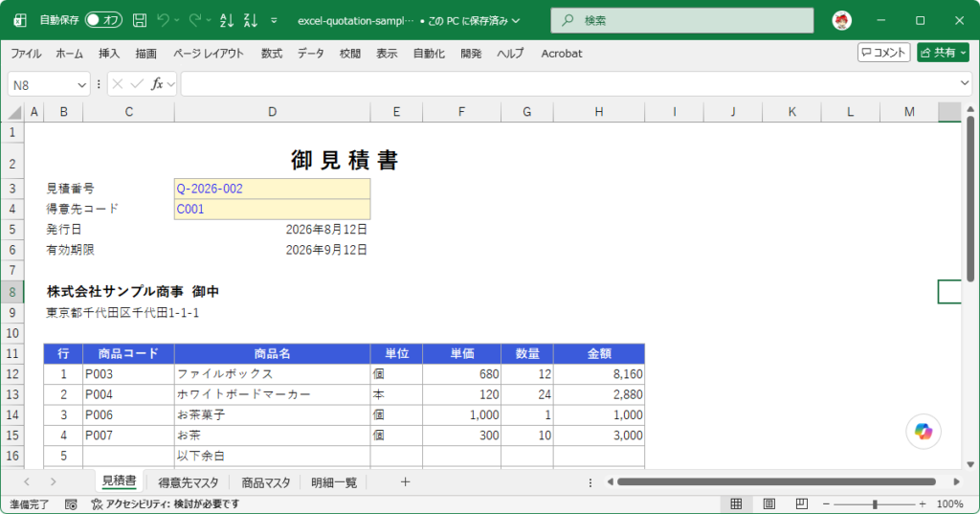Open the ホーム ribbon tab
Screen dimensions: 980x514
(69, 54)
